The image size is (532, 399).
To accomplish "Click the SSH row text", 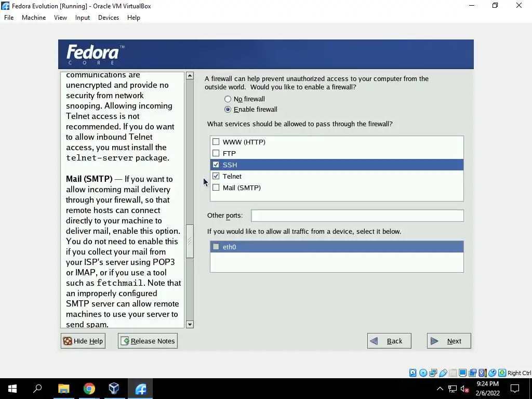I will coord(230,165).
